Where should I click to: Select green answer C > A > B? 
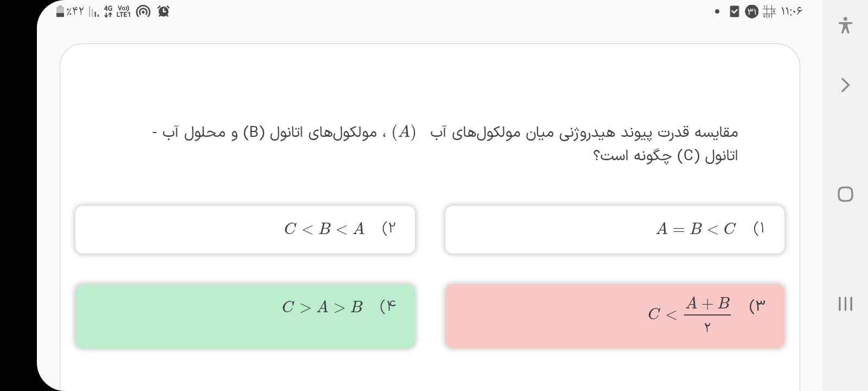coord(245,316)
